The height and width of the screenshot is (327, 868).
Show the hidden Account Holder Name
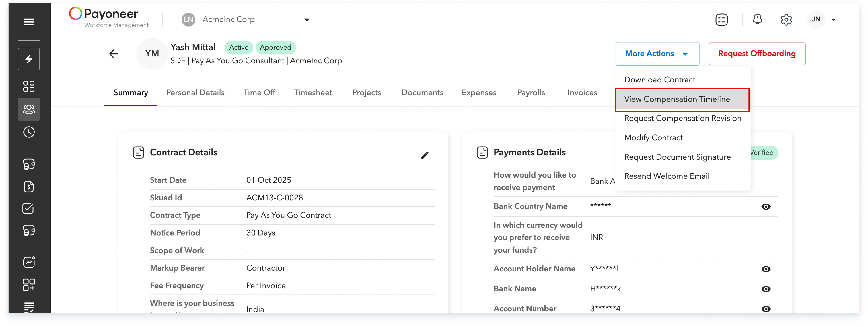(x=766, y=269)
